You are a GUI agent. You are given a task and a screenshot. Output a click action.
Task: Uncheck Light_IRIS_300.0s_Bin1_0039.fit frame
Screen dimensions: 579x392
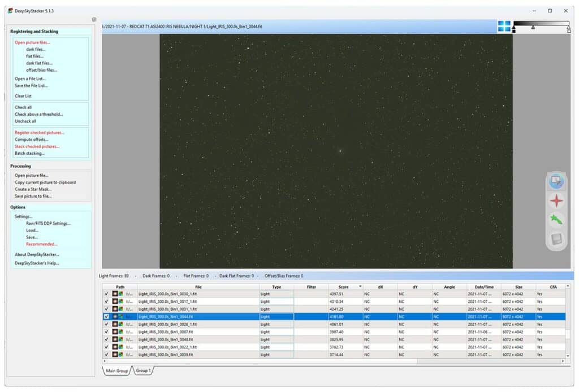coord(107,354)
